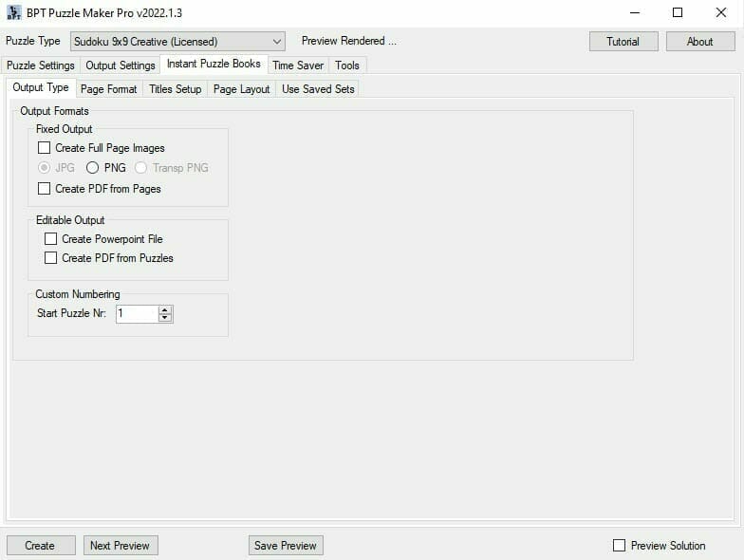Screen dimensions: 744x560
Task: Click Save Preview button
Action: (x=286, y=545)
